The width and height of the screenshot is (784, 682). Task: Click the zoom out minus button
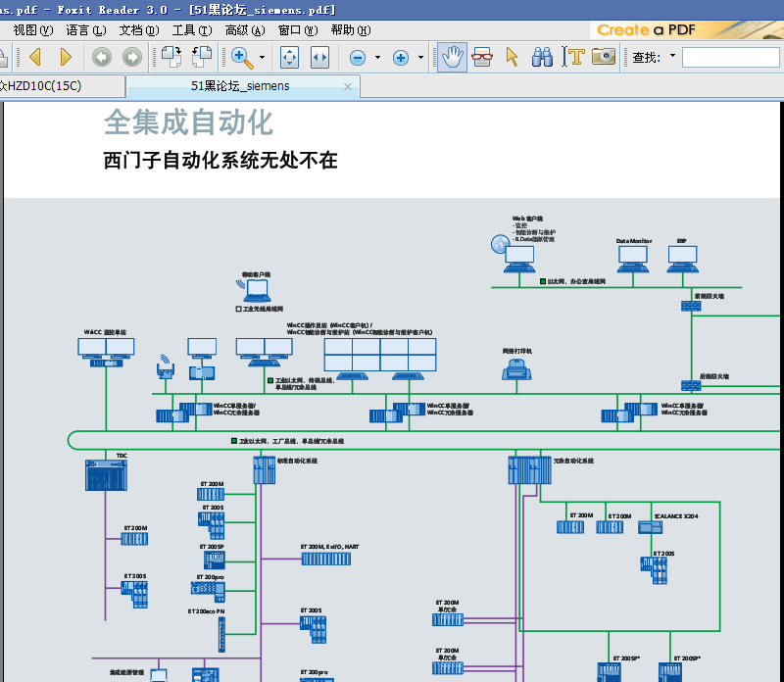point(357,58)
